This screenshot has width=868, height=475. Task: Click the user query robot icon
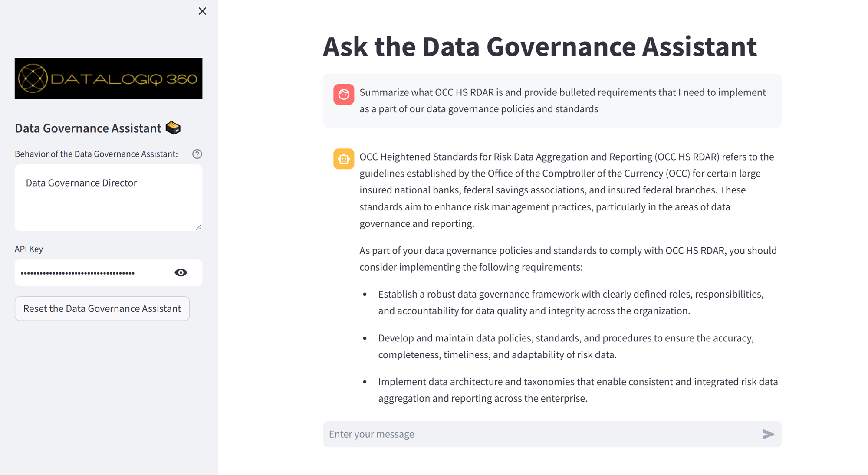click(343, 95)
